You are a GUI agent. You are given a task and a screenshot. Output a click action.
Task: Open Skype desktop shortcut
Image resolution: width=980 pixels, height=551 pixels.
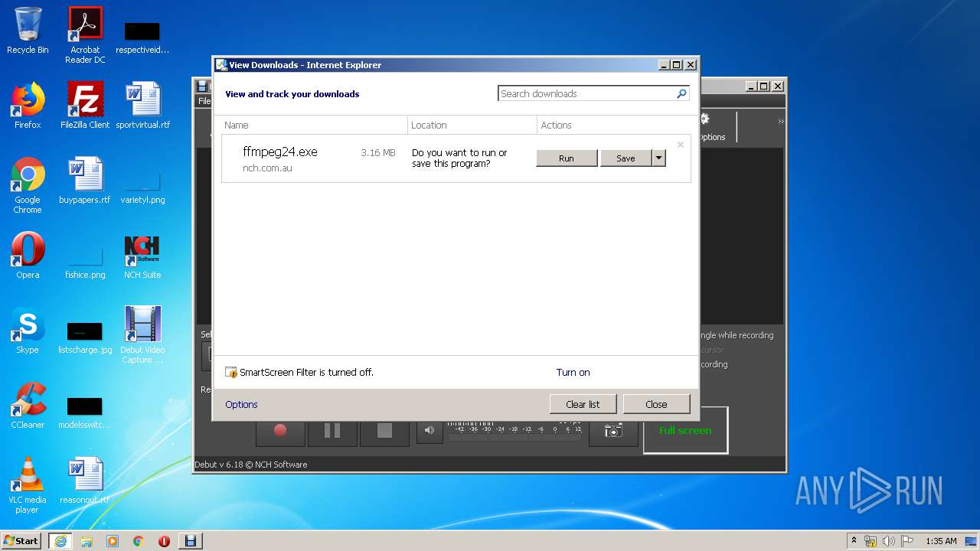[28, 331]
